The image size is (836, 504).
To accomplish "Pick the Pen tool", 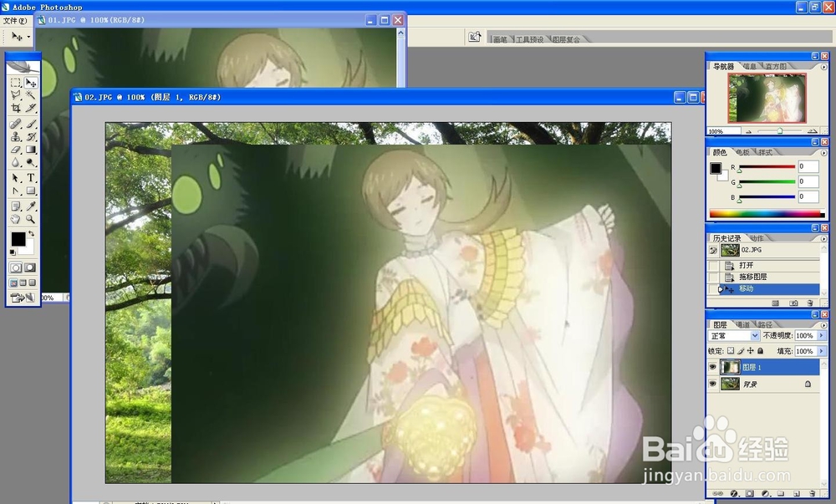I will (16, 191).
